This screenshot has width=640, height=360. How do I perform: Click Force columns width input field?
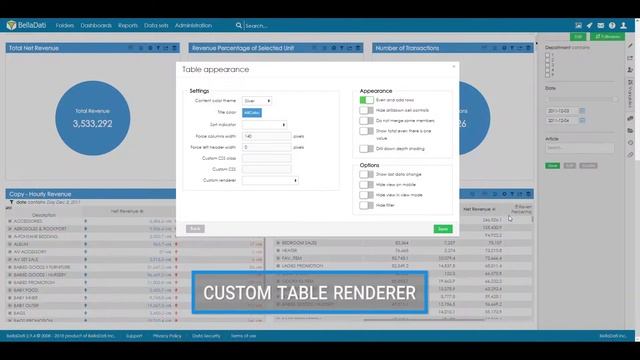pos(267,136)
